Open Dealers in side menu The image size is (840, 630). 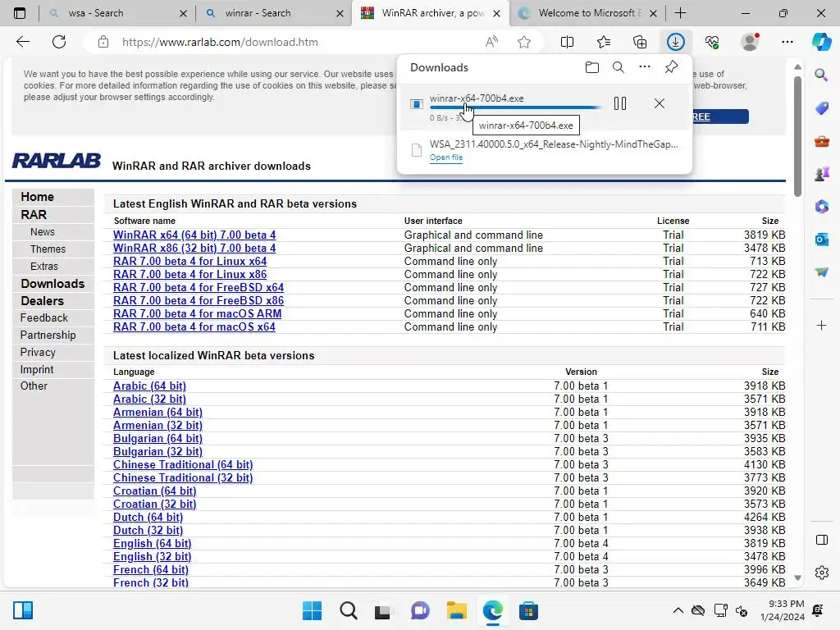42,300
